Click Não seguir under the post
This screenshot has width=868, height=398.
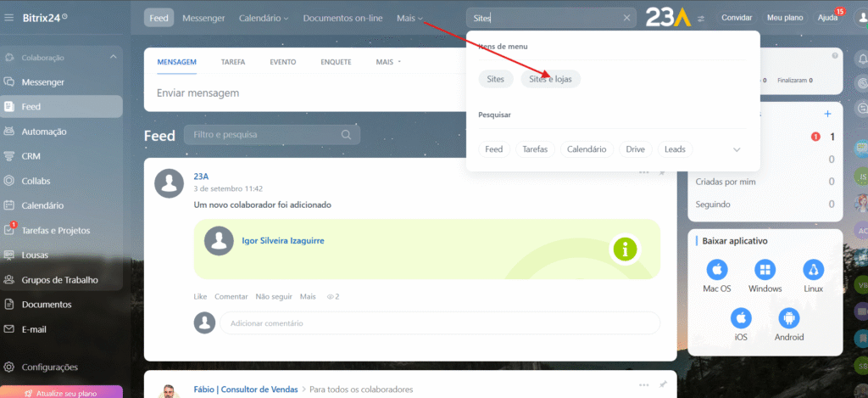[274, 296]
